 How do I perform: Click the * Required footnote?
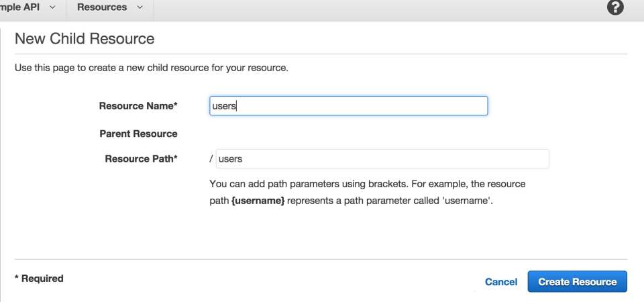(x=39, y=279)
